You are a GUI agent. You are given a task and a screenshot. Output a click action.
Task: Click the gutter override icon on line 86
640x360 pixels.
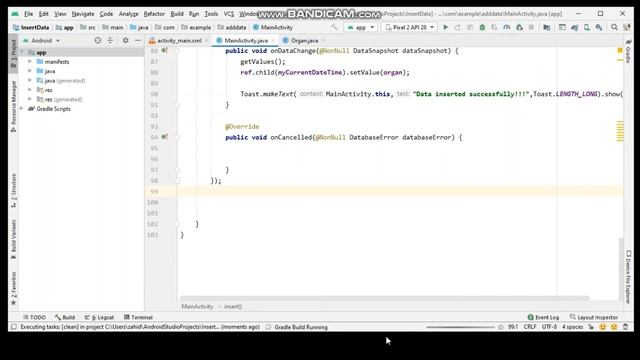coord(164,50)
